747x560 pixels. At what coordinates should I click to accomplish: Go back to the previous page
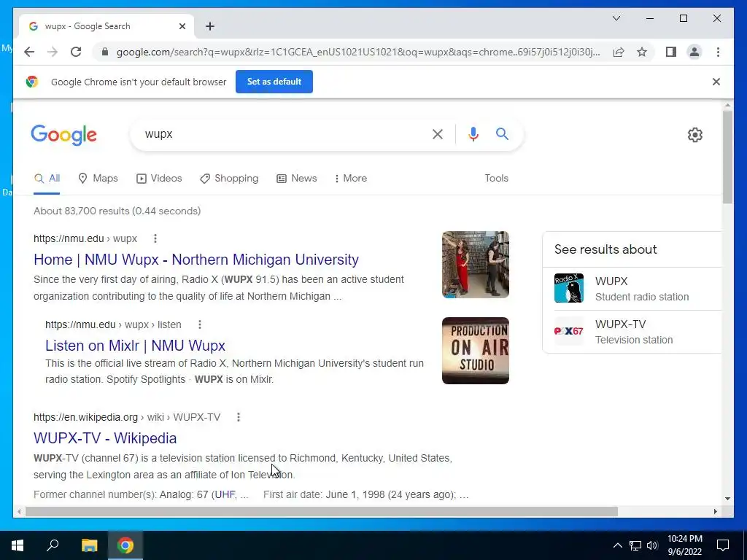click(29, 52)
